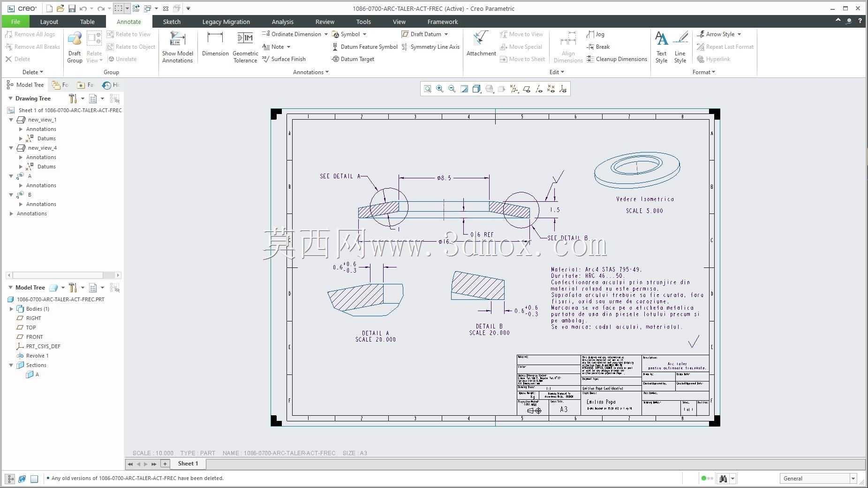
Task: Click Symmetry Line Axis button
Action: pos(430,47)
